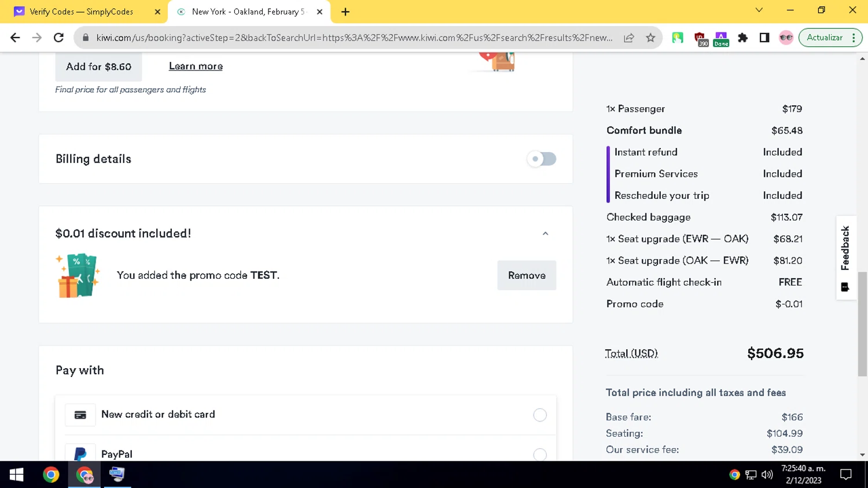Open the green extension icon in toolbar

click(x=678, y=38)
